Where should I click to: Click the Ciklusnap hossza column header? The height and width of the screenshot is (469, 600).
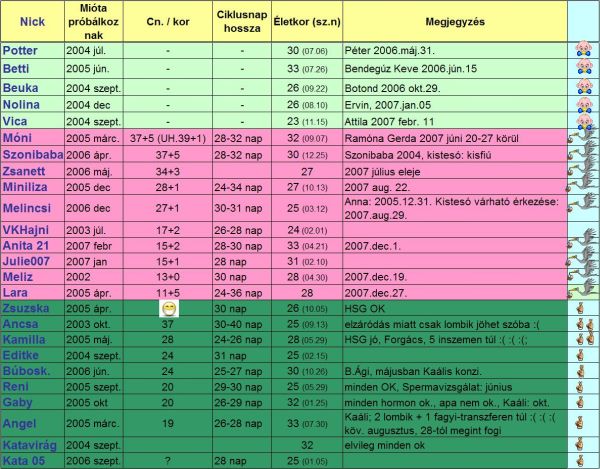[x=242, y=20]
